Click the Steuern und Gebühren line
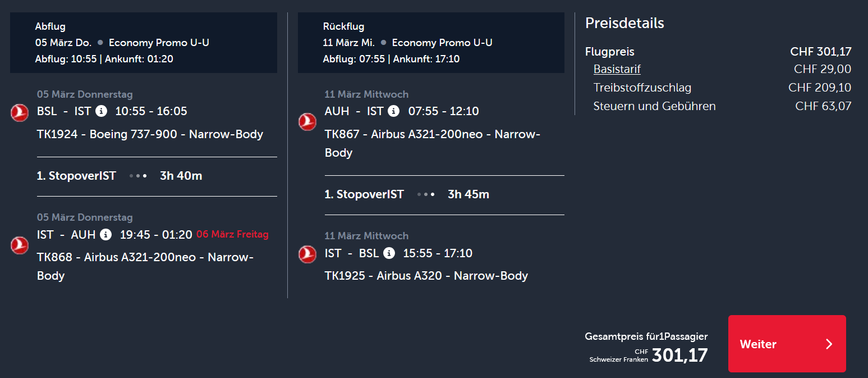The height and width of the screenshot is (378, 868). 722,106
